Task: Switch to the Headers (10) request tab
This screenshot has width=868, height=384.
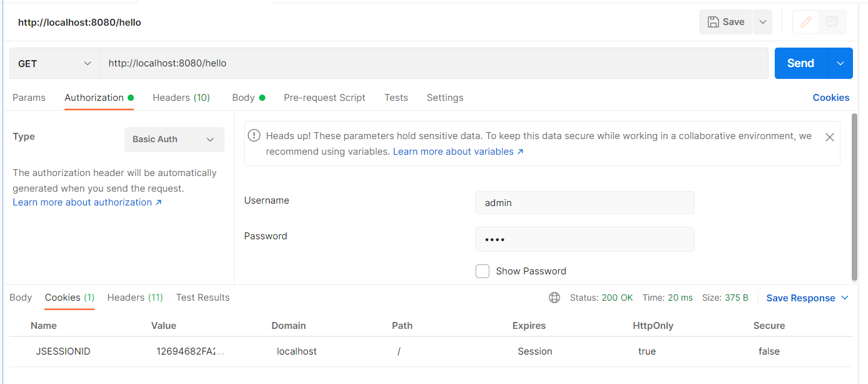Action: click(x=181, y=98)
